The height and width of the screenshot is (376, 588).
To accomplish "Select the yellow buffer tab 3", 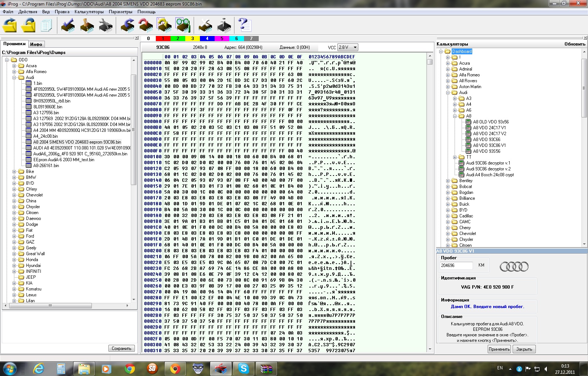I will tap(192, 38).
